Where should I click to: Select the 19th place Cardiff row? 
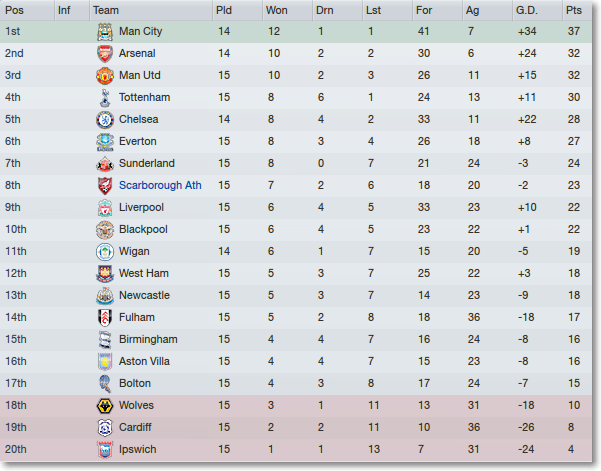pyautogui.click(x=296, y=428)
